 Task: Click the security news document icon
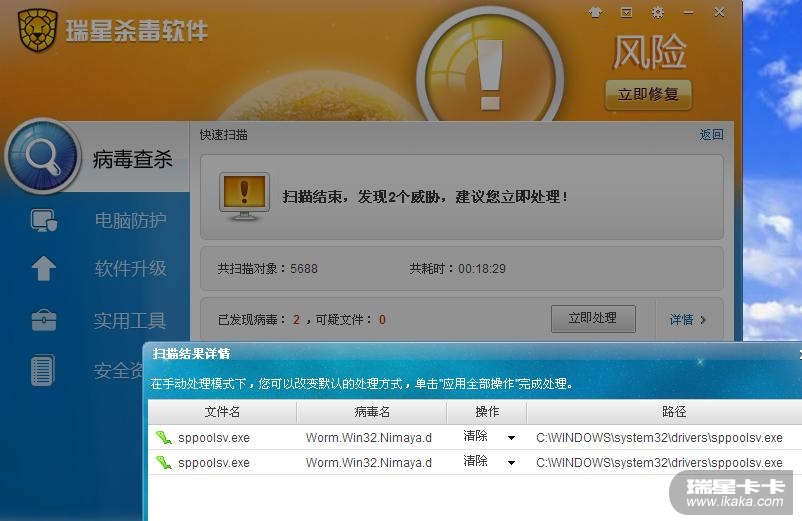tap(42, 370)
